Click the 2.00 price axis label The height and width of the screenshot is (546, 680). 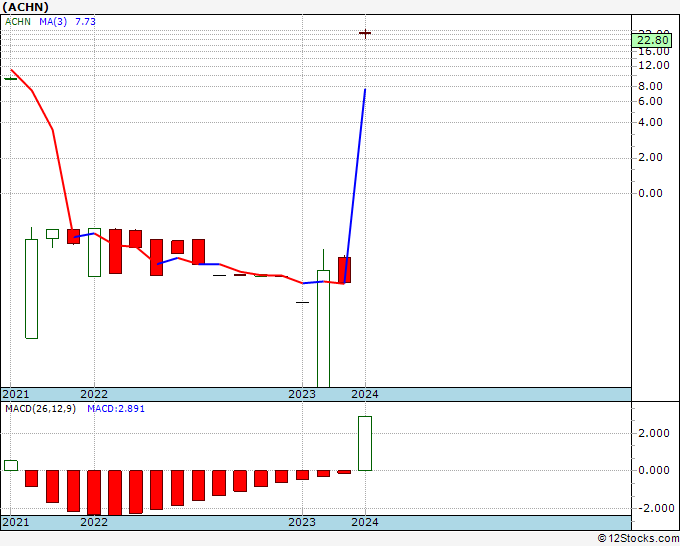point(651,157)
